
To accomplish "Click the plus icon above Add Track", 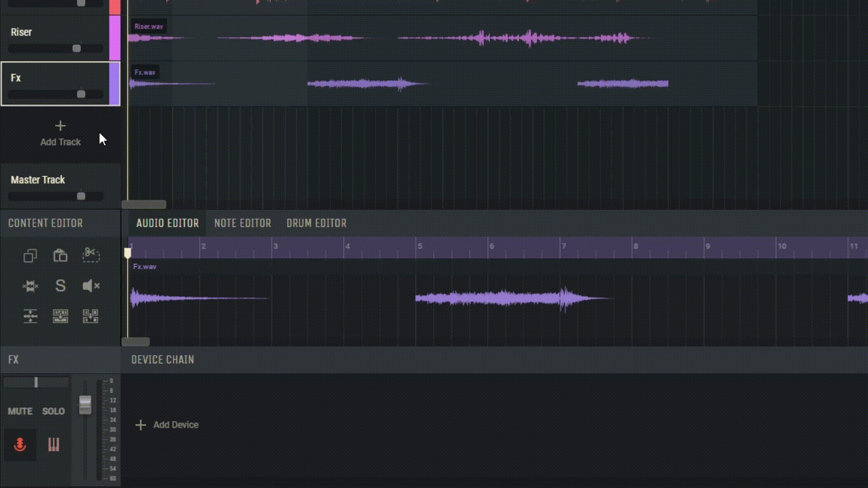I will [x=60, y=126].
